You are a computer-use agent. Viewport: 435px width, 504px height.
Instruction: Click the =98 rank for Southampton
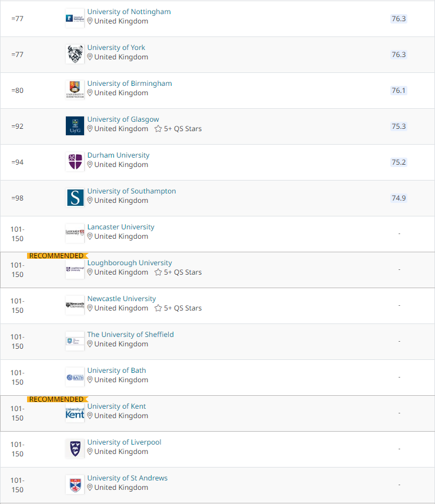pos(18,198)
